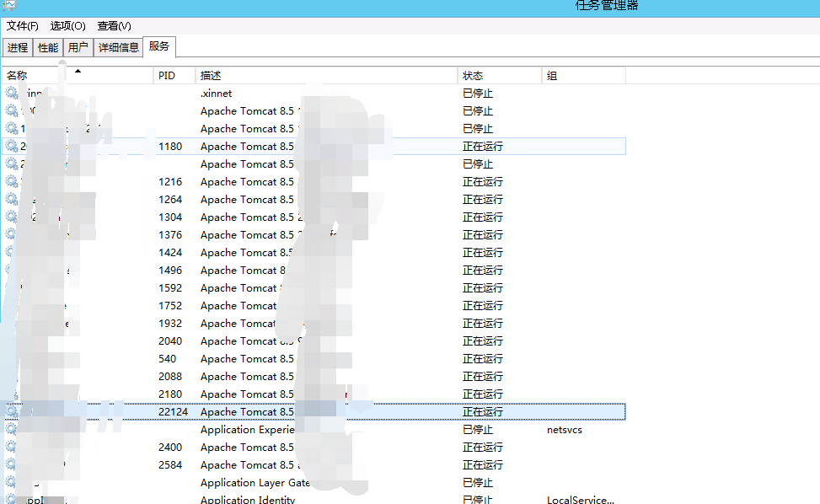Screen dimensions: 820x504
Task: Select PID 1752 cell
Action: click(x=170, y=306)
